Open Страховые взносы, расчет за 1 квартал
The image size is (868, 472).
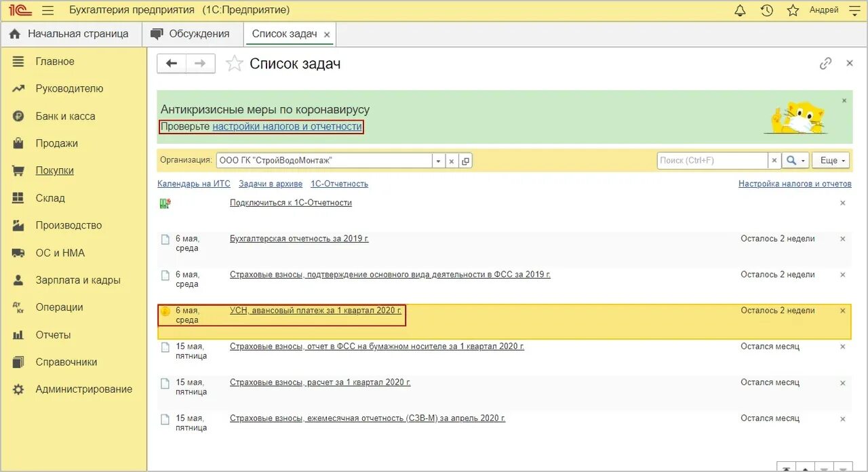(320, 382)
